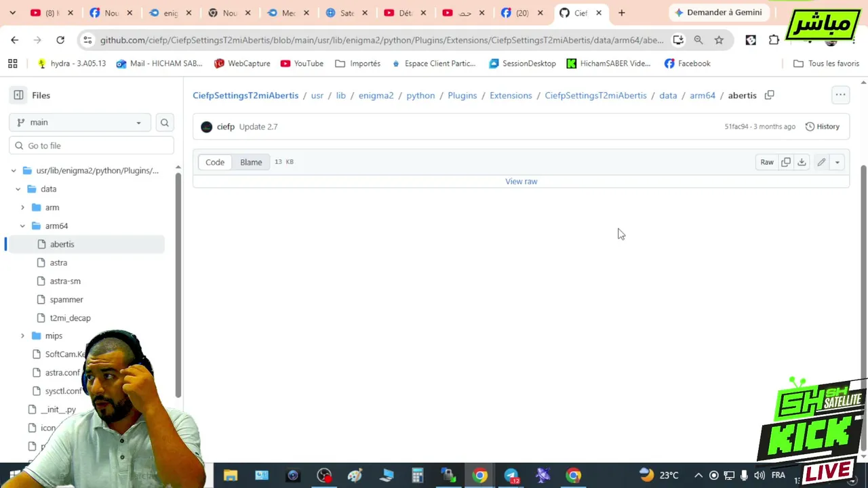Click the zoom magnifier icon in address bar
The height and width of the screenshot is (488, 868).
click(x=698, y=40)
